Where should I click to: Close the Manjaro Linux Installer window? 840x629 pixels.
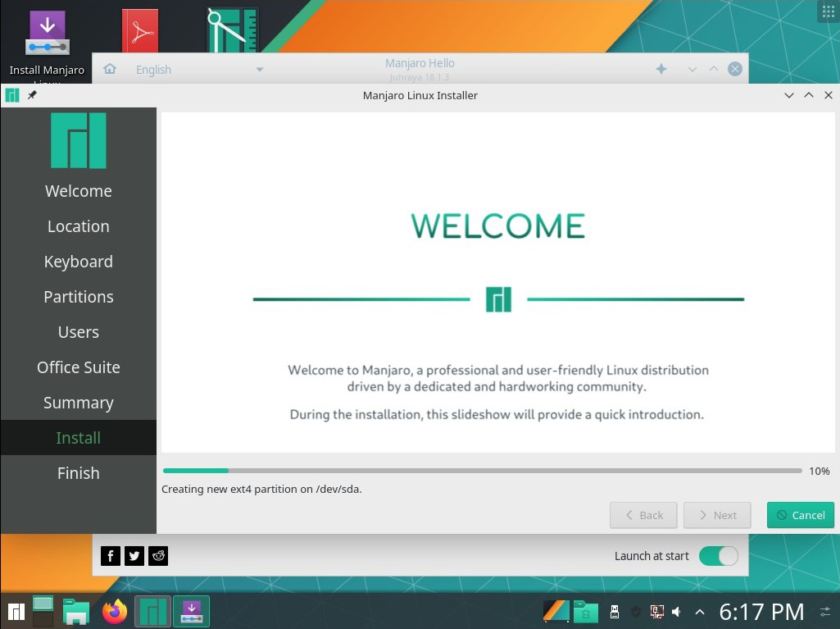[x=829, y=95]
